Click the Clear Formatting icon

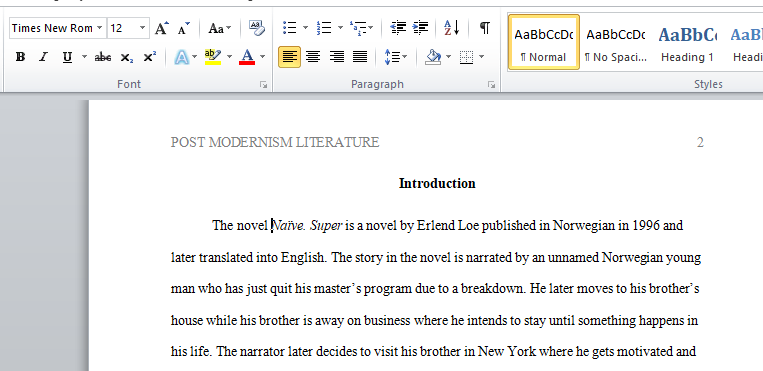tap(256, 28)
